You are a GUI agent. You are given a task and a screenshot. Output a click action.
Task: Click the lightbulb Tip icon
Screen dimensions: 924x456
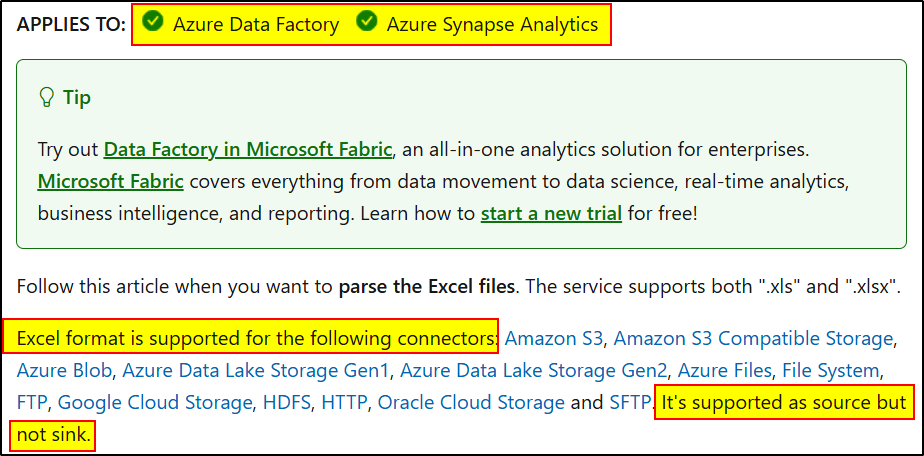tap(46, 97)
